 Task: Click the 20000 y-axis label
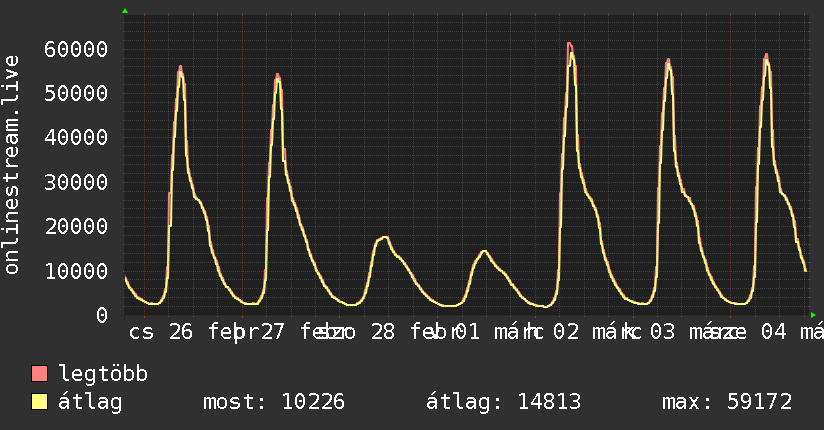pyautogui.click(x=76, y=227)
